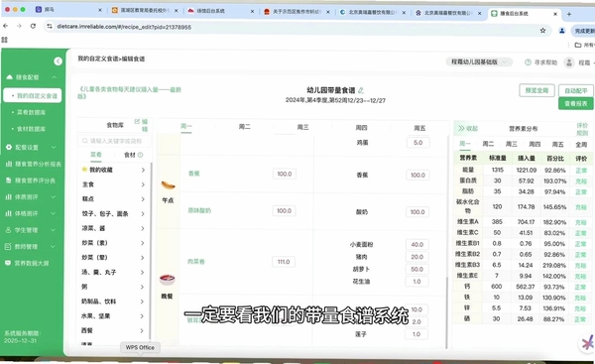Focus the food library keyword search field
The image size is (595, 364).
tap(115, 141)
